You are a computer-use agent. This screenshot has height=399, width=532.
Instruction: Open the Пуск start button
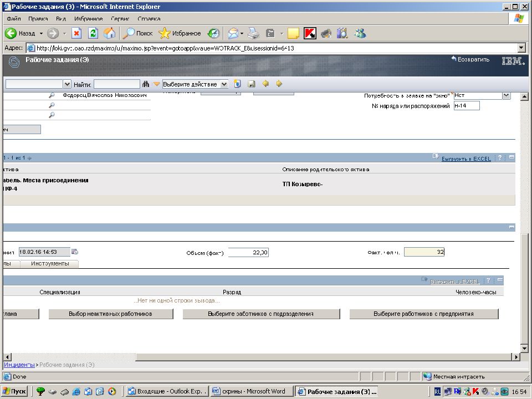click(x=14, y=391)
